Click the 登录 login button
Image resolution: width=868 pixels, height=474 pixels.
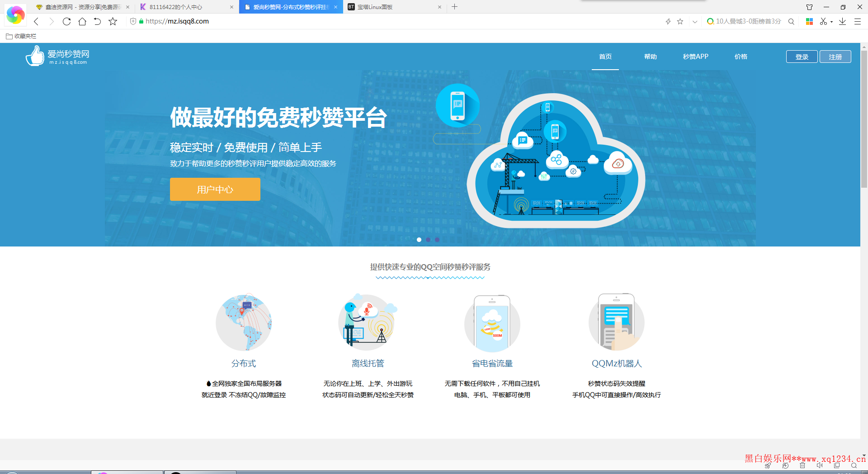[x=802, y=57]
